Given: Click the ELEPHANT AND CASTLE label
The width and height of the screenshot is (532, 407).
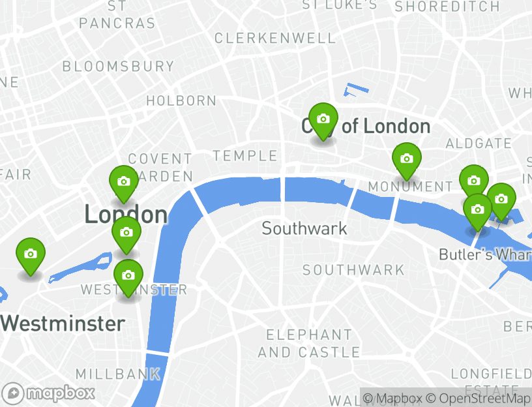Looking at the screenshot, I should point(309,344).
